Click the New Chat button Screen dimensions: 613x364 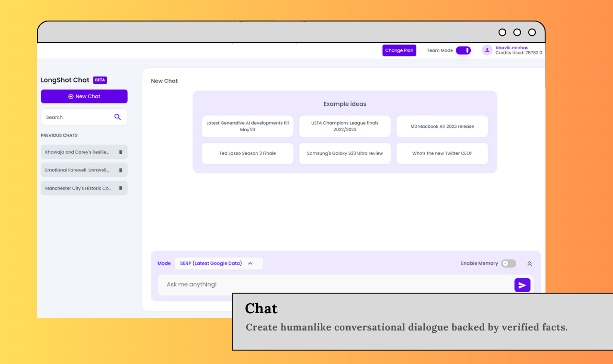click(x=84, y=96)
